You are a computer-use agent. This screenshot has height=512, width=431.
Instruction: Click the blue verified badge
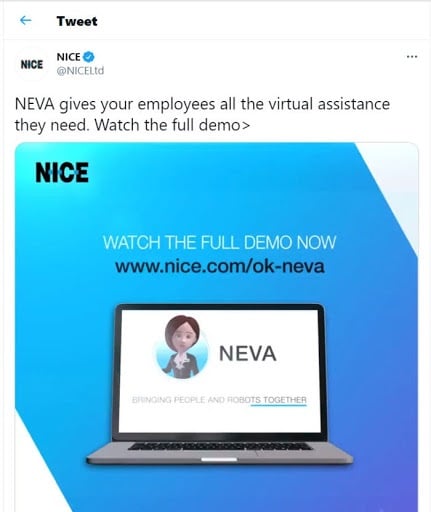[89, 57]
